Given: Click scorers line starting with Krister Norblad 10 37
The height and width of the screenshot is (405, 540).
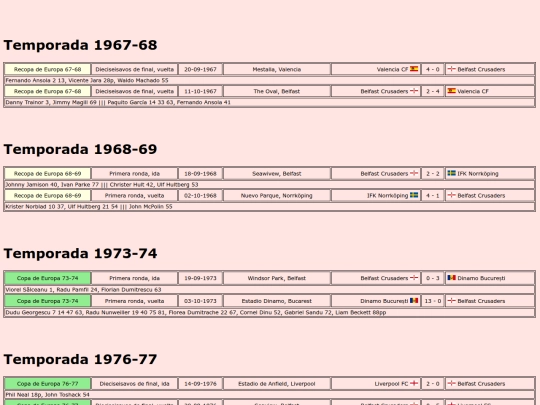Looking at the screenshot, I should tap(269, 207).
